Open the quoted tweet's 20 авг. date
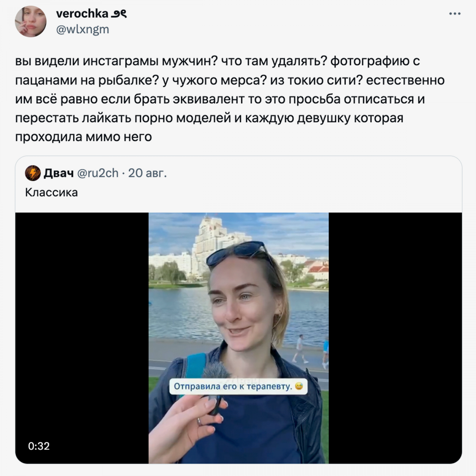This screenshot has width=476, height=476. (x=148, y=173)
